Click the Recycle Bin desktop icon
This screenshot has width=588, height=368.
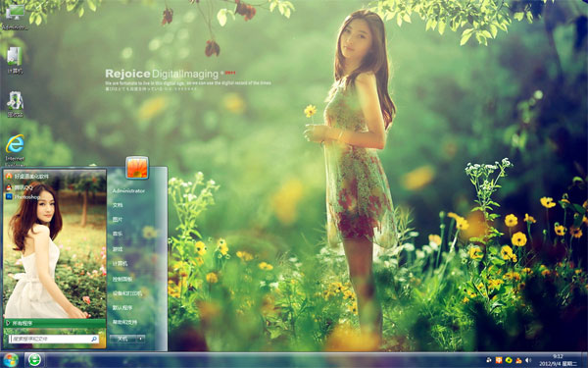point(15,104)
